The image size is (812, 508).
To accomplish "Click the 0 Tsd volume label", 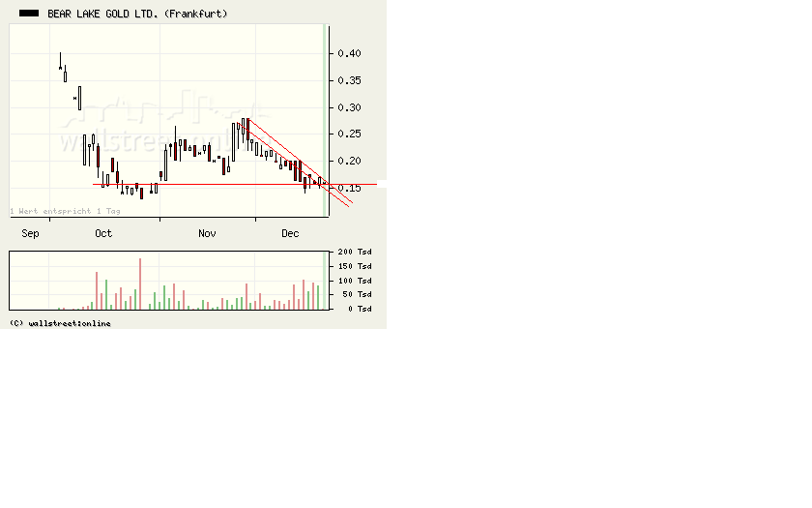I will [360, 309].
